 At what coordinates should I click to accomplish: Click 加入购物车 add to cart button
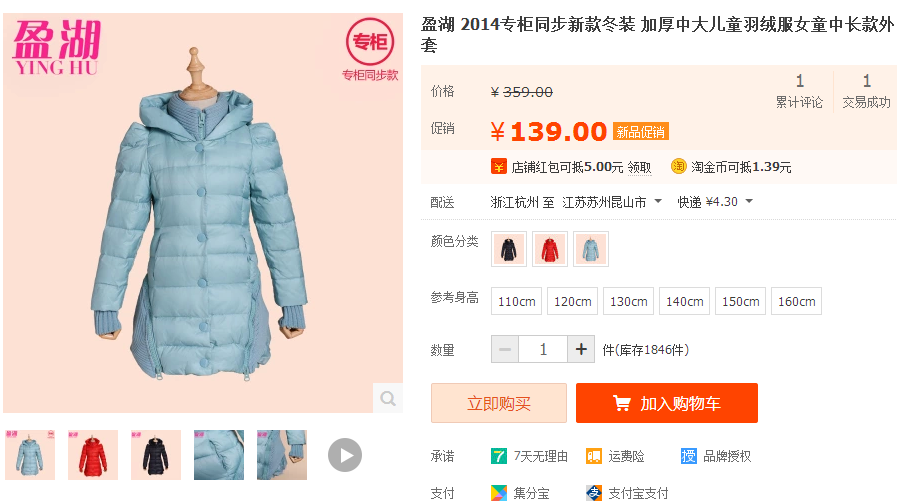pos(666,403)
